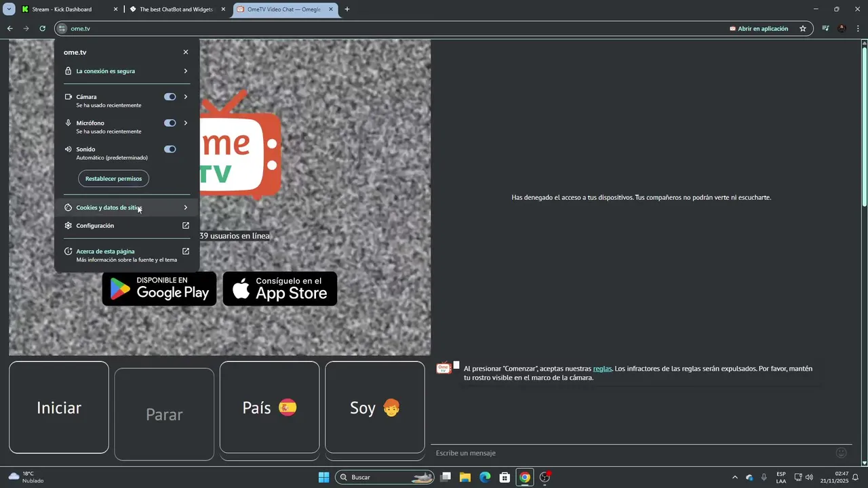Expand Micrófono permission details arrow
The width and height of the screenshot is (868, 488).
186,123
